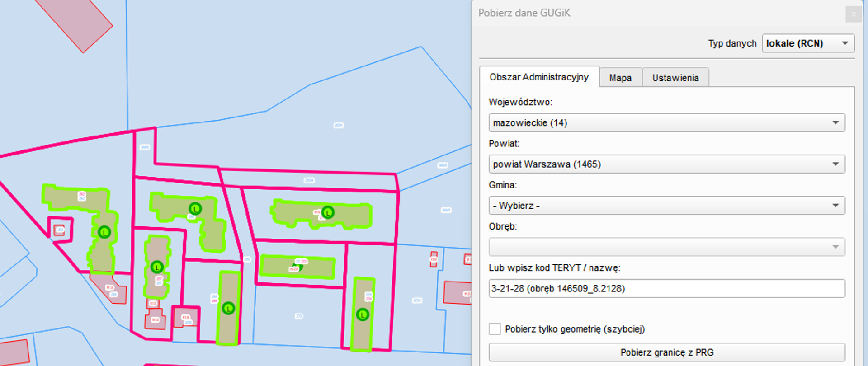Open the Ustawienia tab
868x366 pixels.
675,78
